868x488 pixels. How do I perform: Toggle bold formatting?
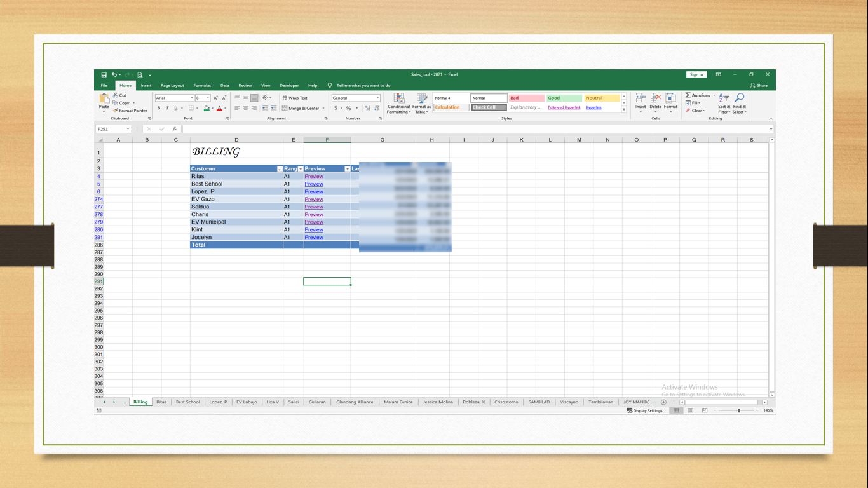(x=159, y=108)
